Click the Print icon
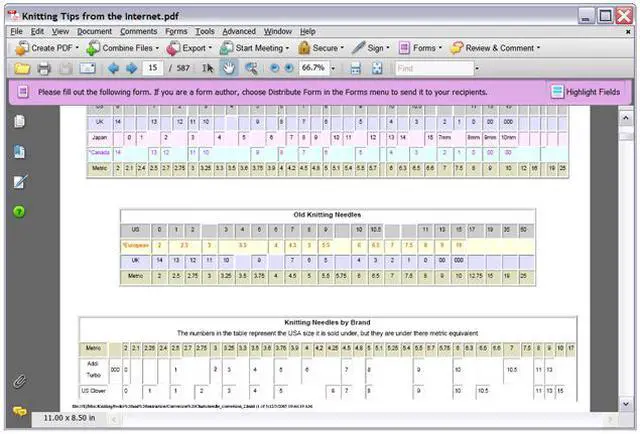640x434 pixels. [43, 68]
